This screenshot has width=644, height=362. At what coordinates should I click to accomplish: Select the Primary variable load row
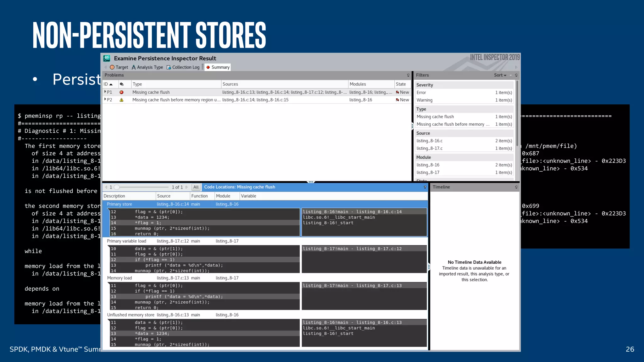pyautogui.click(x=265, y=241)
